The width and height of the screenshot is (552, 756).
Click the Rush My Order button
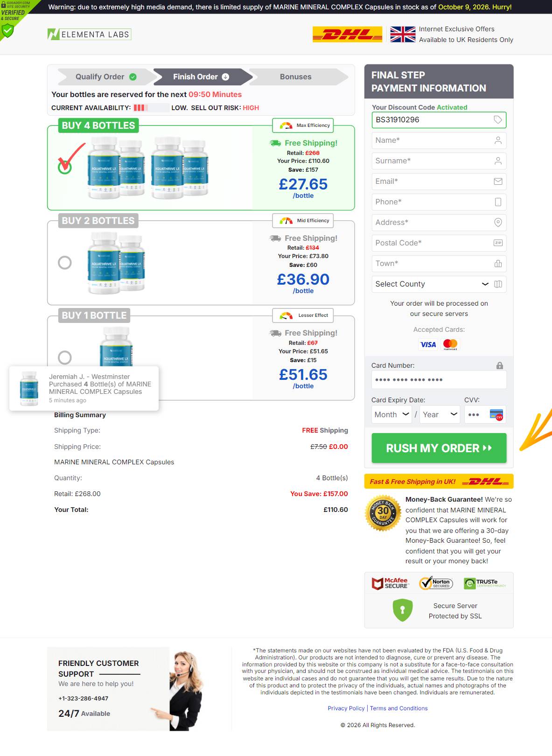[439, 448]
